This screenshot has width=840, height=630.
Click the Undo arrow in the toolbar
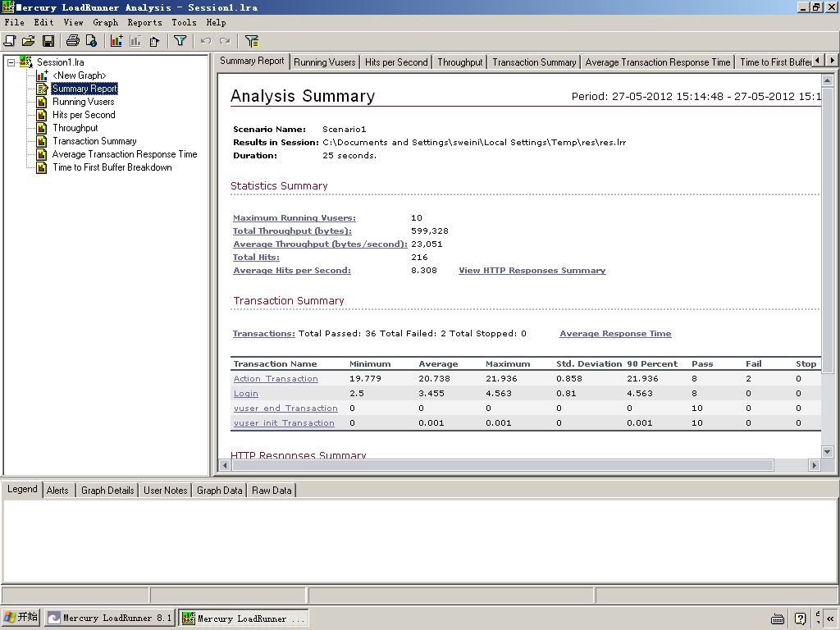(x=206, y=41)
